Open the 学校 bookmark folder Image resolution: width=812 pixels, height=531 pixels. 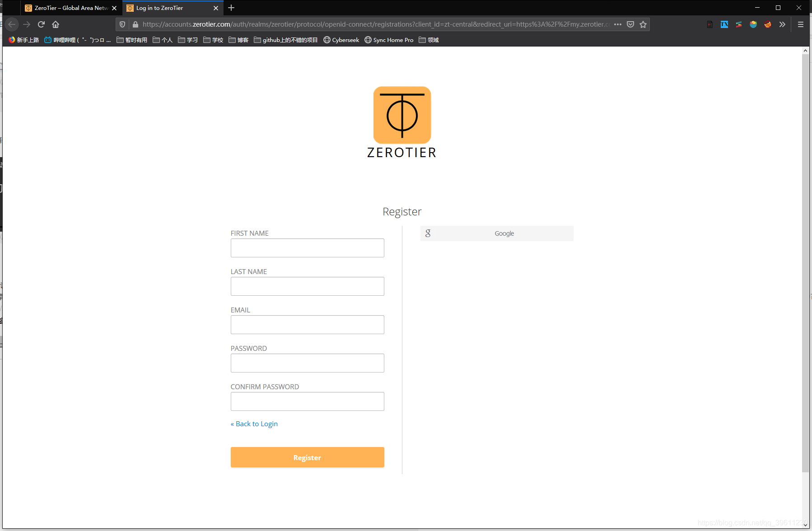click(x=213, y=40)
